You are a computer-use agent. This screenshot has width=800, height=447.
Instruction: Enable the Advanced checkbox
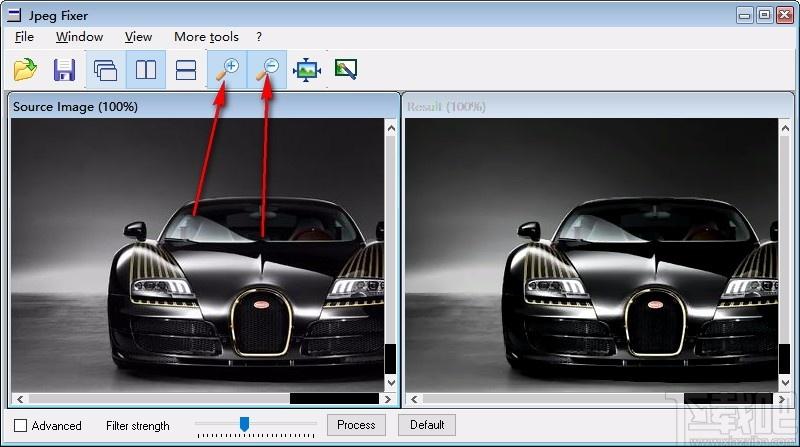pyautogui.click(x=21, y=426)
